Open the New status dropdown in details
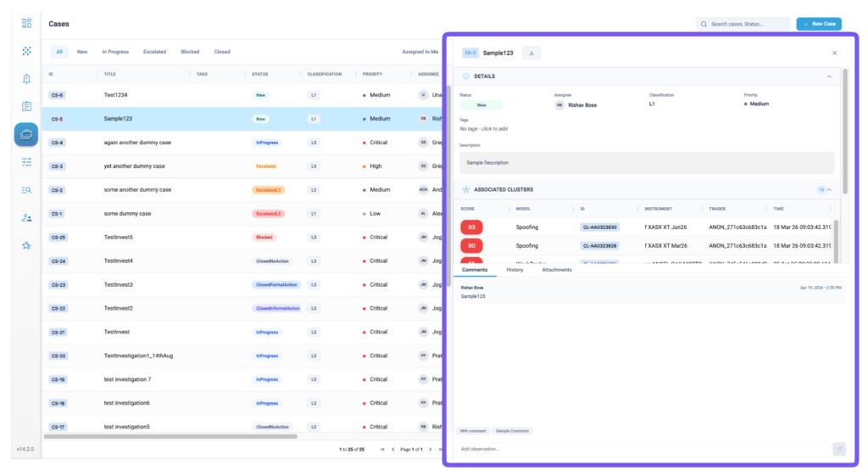The height and width of the screenshot is (476, 868). [481, 104]
